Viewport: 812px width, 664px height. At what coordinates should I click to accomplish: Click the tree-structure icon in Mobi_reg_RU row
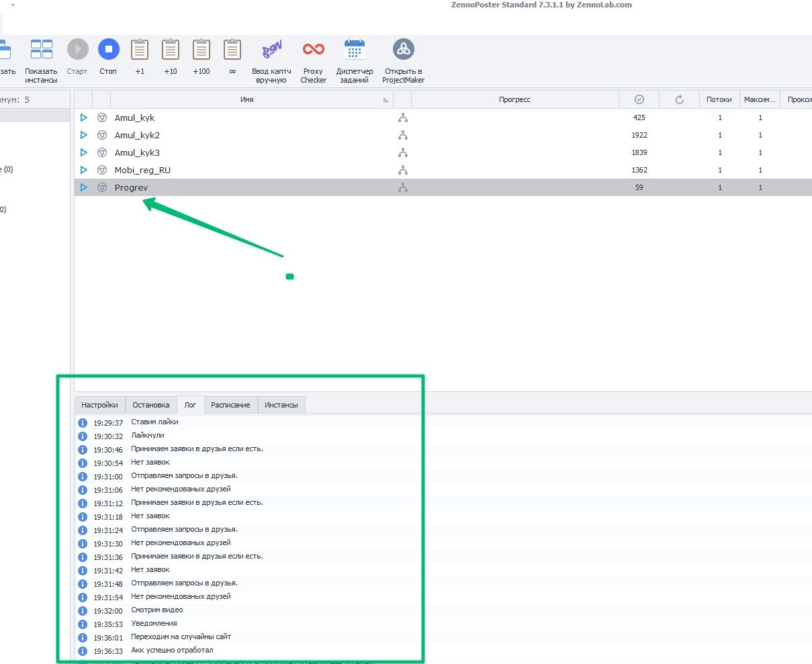(x=403, y=170)
